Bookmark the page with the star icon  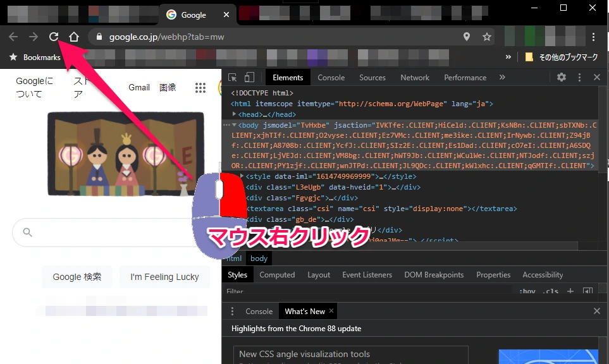click(x=487, y=37)
